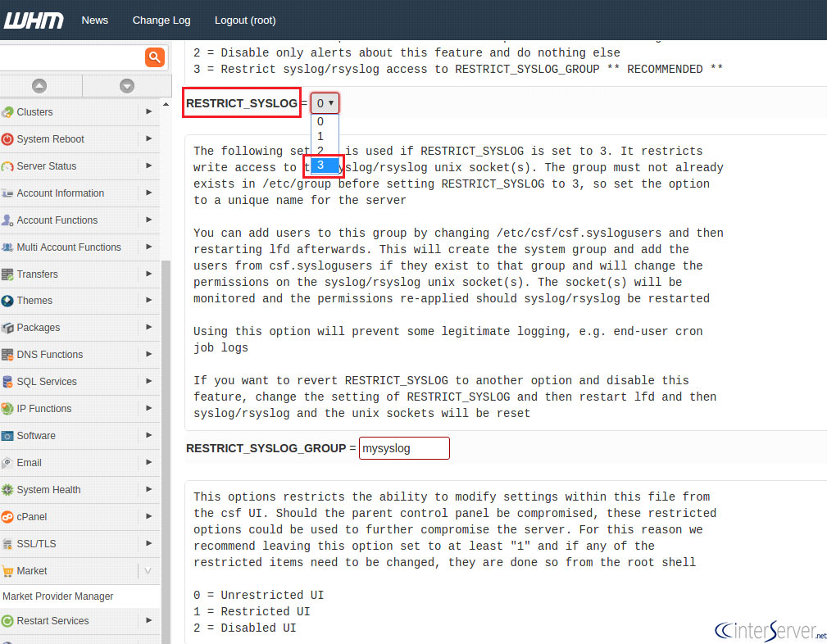Click the Software sidebar icon

pos(7,436)
